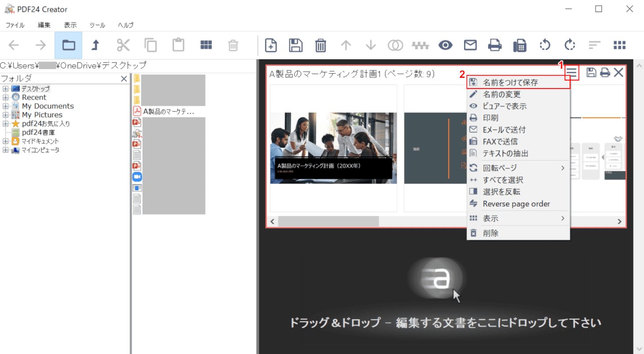Viewport: 644px width, 354px height.
Task: Click the main toolbar delete bin icon
Action: (x=321, y=45)
